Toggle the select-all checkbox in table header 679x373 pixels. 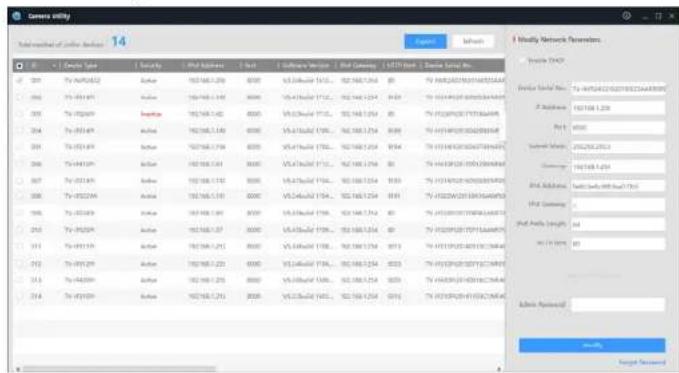(x=19, y=66)
